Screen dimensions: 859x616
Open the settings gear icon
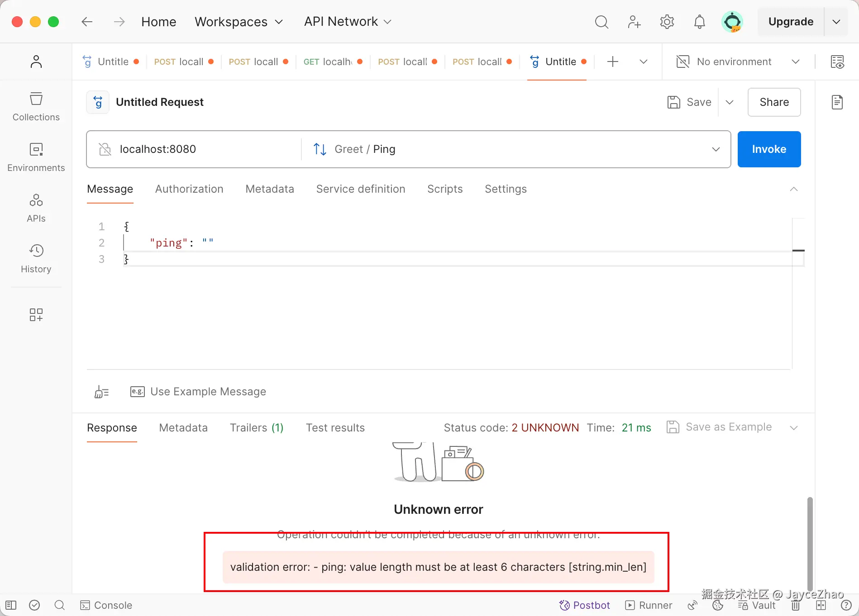point(667,22)
